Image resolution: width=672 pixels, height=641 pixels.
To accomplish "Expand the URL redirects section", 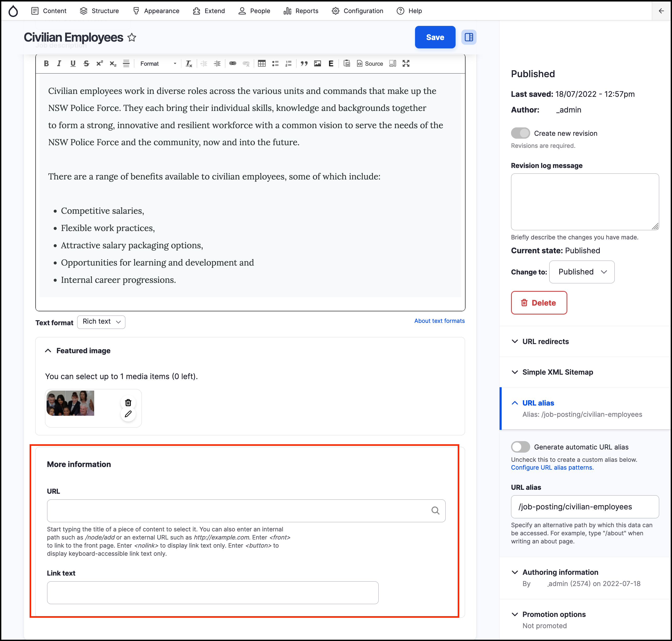I will pos(540,341).
